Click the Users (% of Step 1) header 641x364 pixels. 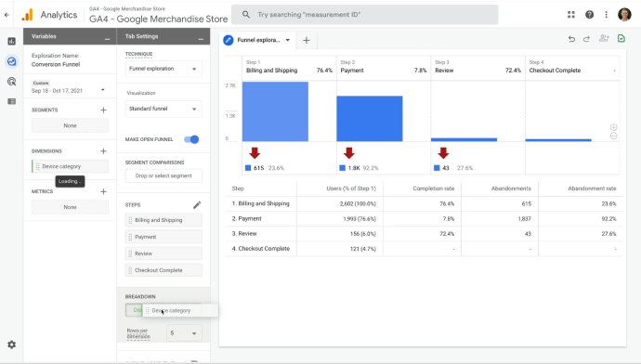point(351,188)
